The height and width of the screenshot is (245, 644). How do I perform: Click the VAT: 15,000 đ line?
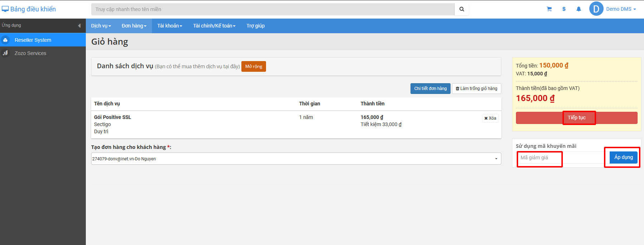click(531, 74)
